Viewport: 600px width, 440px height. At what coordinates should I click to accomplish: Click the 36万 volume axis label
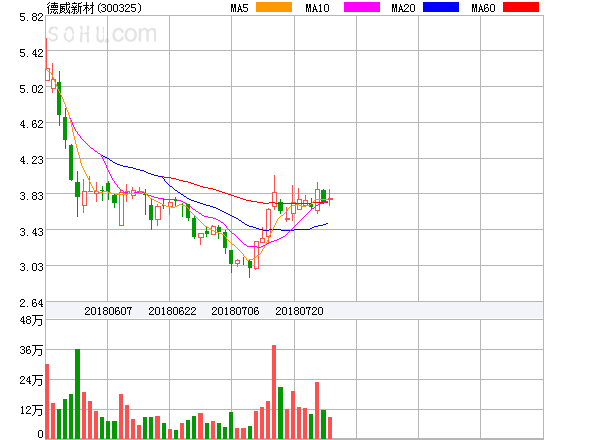click(x=31, y=350)
